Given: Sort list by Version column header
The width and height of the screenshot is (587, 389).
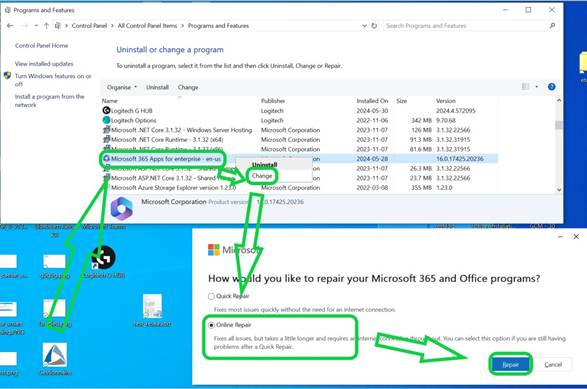Looking at the screenshot, I should point(445,101).
